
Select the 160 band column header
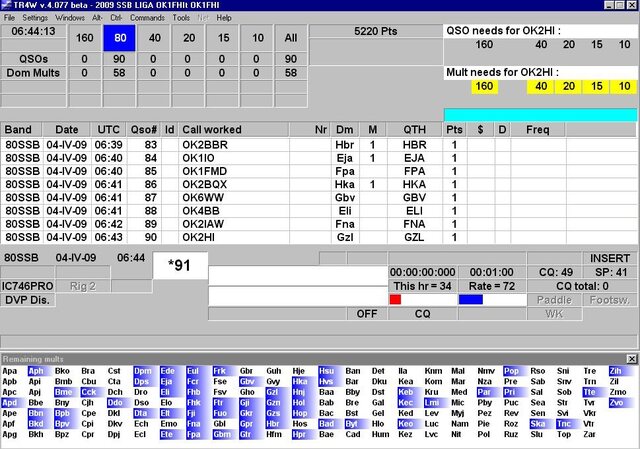84,39
